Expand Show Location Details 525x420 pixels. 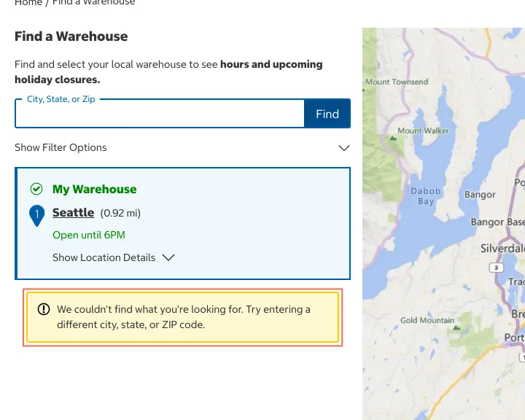coord(114,257)
